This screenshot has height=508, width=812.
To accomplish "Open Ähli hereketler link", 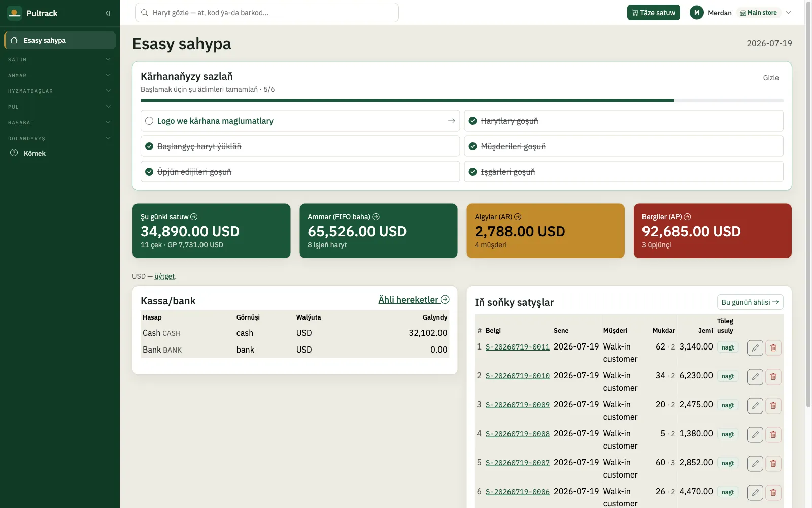I will [x=414, y=300].
